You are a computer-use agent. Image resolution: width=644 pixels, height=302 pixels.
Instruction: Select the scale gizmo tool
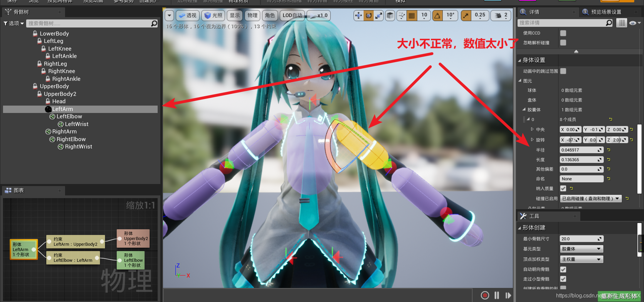pos(379,15)
